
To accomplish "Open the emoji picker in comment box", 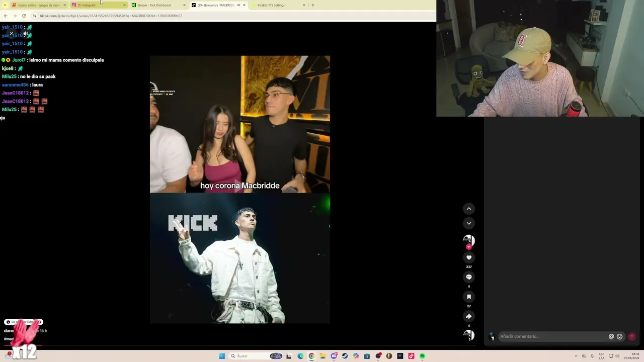I will (x=619, y=336).
